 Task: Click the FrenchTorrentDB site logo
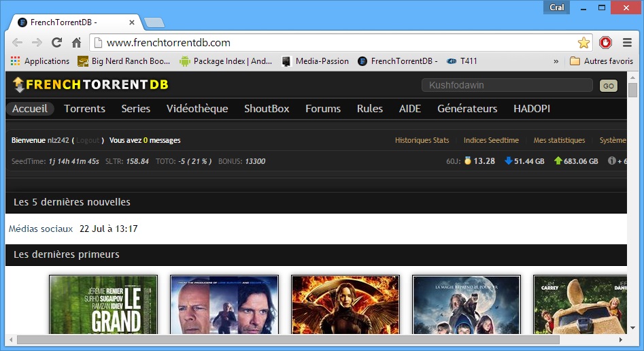(x=90, y=84)
